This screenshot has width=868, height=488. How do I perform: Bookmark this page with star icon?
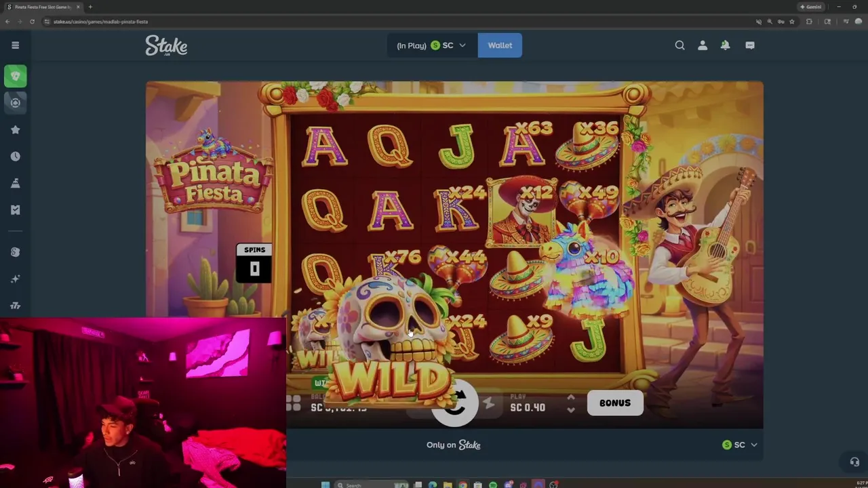pyautogui.click(x=791, y=22)
